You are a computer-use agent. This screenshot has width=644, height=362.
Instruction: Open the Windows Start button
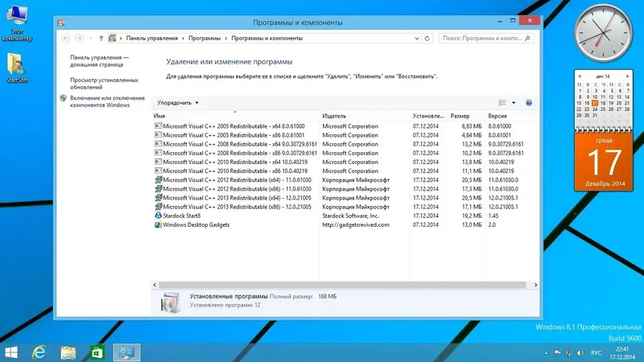(11, 352)
